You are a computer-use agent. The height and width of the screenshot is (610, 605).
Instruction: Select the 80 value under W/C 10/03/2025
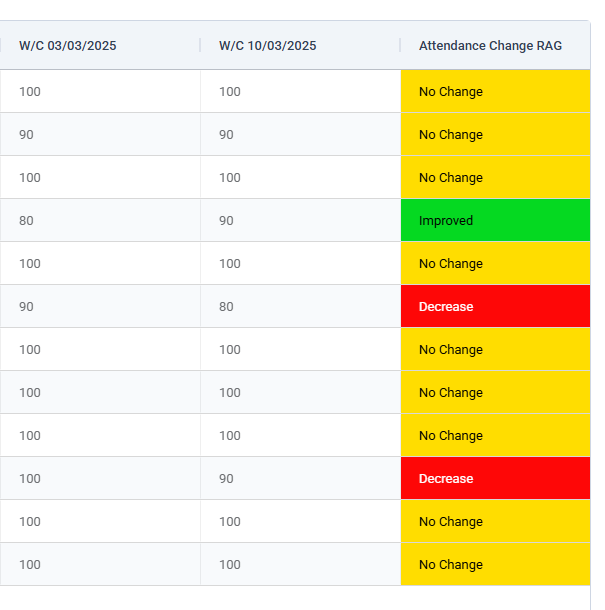tap(227, 307)
